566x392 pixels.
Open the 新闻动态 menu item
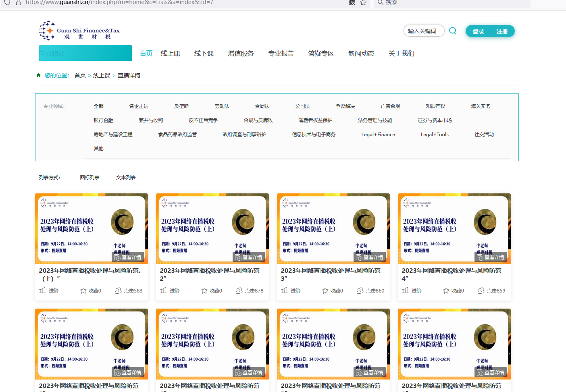[x=361, y=53]
